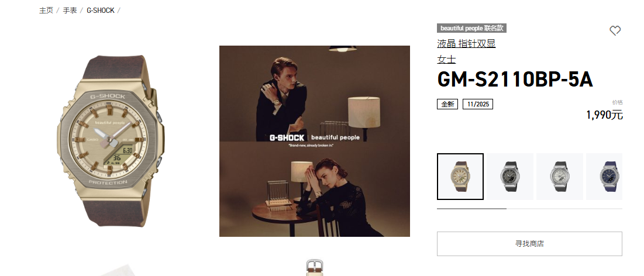This screenshot has height=276, width=644.
Task: Open the 女士 category link
Action: click(x=446, y=59)
